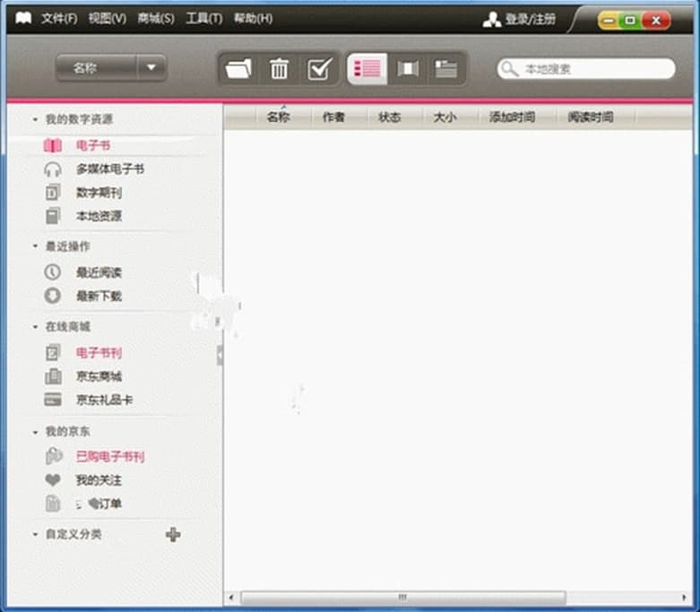Open 最近阅读 clock item
700x612 pixels.
tap(98, 272)
